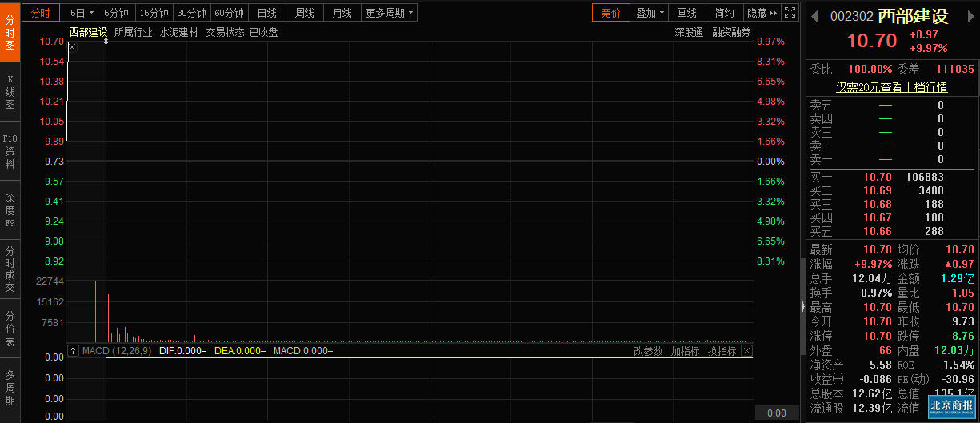980x423 pixels.
Task: Click the 买五 price 10.66
Action: [877, 231]
